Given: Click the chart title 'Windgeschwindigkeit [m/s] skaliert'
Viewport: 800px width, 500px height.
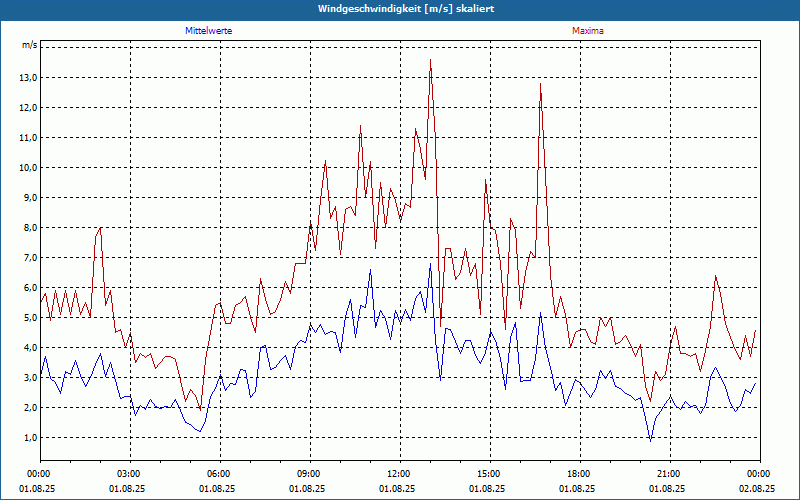Looking at the screenshot, I should [x=406, y=9].
